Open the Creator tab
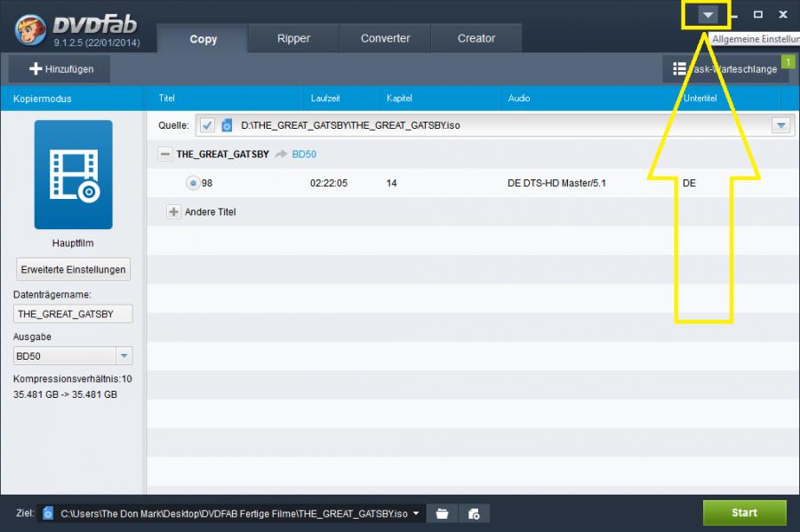 point(476,38)
